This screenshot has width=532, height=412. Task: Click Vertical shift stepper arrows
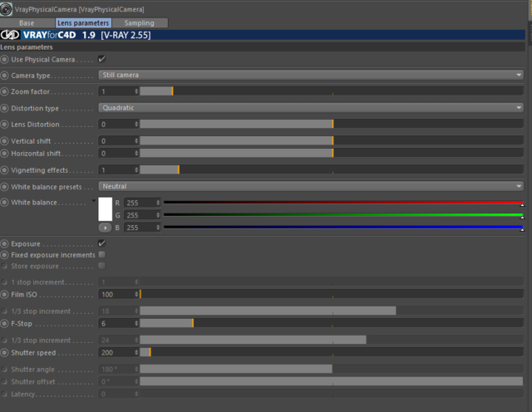(136, 140)
